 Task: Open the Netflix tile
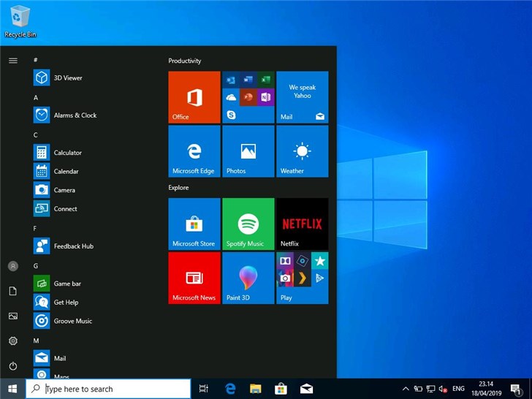pos(302,224)
